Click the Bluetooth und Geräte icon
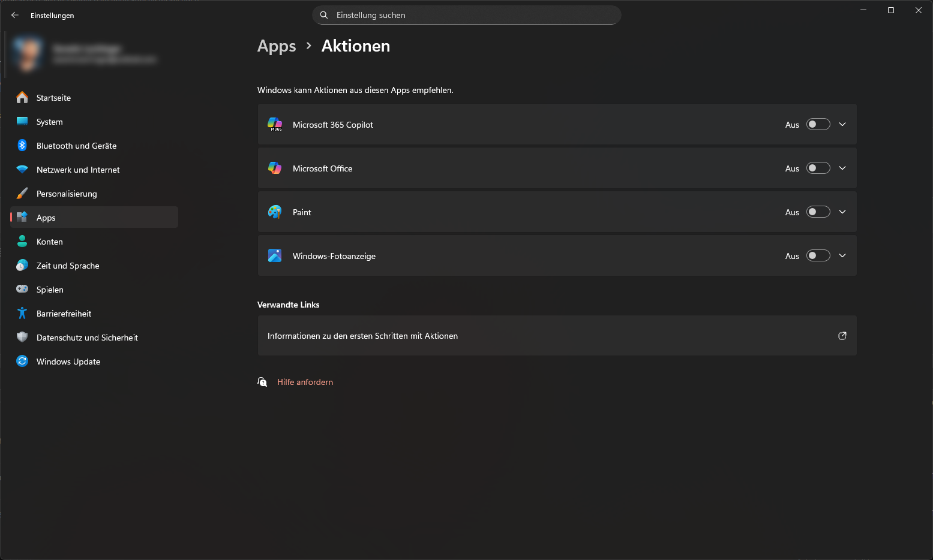The image size is (933, 560). 22,146
